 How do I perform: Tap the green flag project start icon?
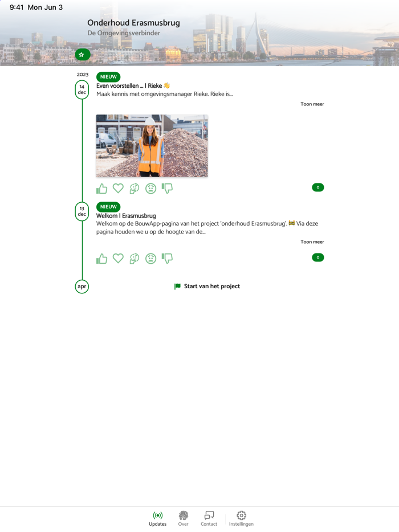[177, 287]
